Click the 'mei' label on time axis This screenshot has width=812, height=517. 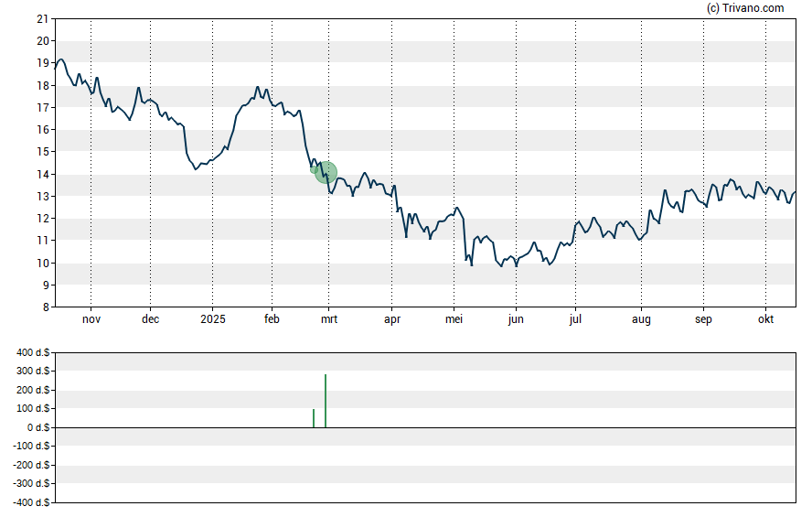click(454, 319)
